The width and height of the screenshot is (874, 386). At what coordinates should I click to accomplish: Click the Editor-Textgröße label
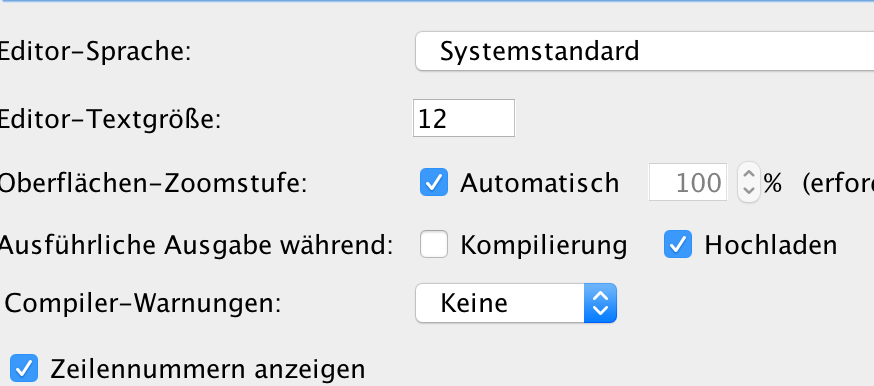[110, 119]
